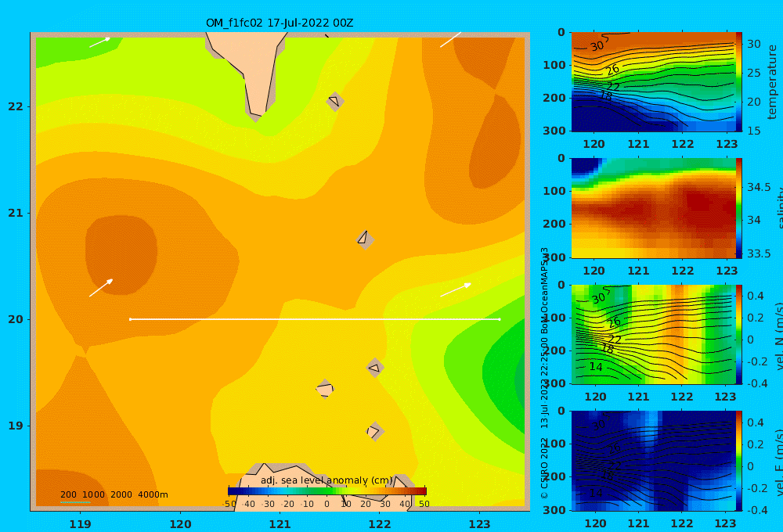Open the salinity depth section panel
The height and width of the screenshot is (532, 783).
653,208
